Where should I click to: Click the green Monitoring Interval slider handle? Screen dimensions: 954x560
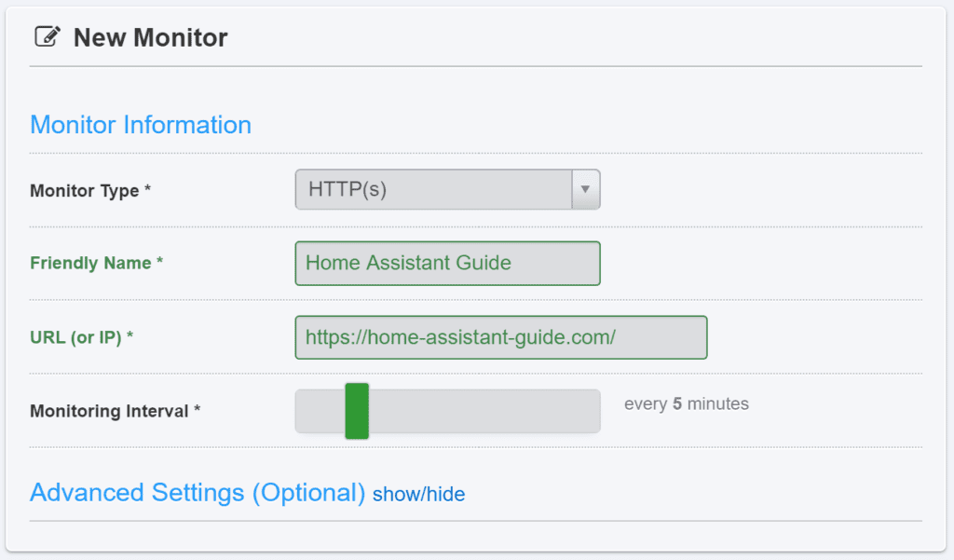click(357, 411)
